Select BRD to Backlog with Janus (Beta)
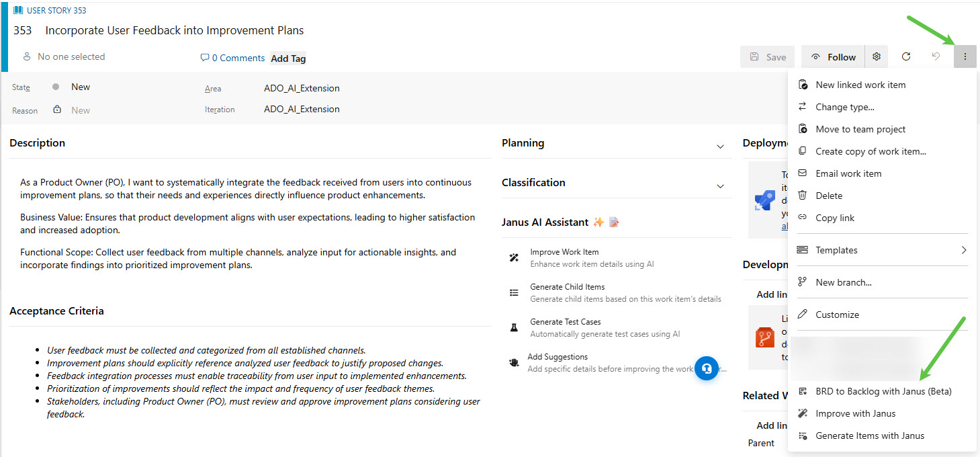The height and width of the screenshot is (457, 980). [883, 391]
